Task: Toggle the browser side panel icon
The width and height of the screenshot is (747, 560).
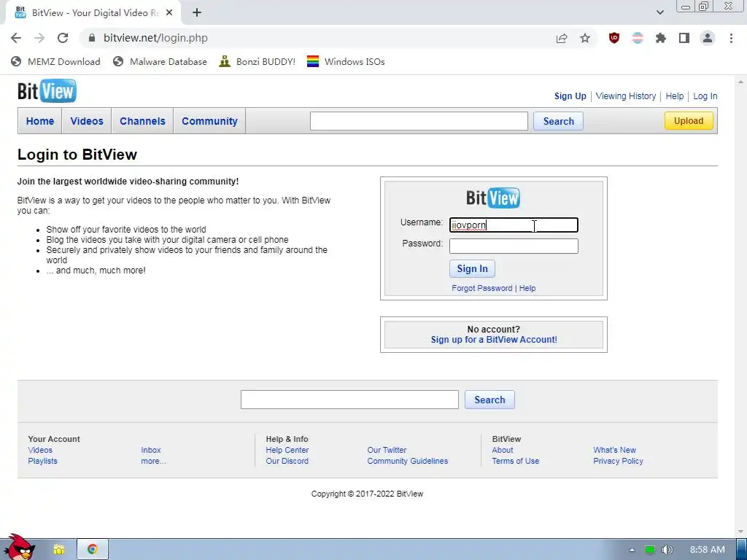Action: coord(684,38)
